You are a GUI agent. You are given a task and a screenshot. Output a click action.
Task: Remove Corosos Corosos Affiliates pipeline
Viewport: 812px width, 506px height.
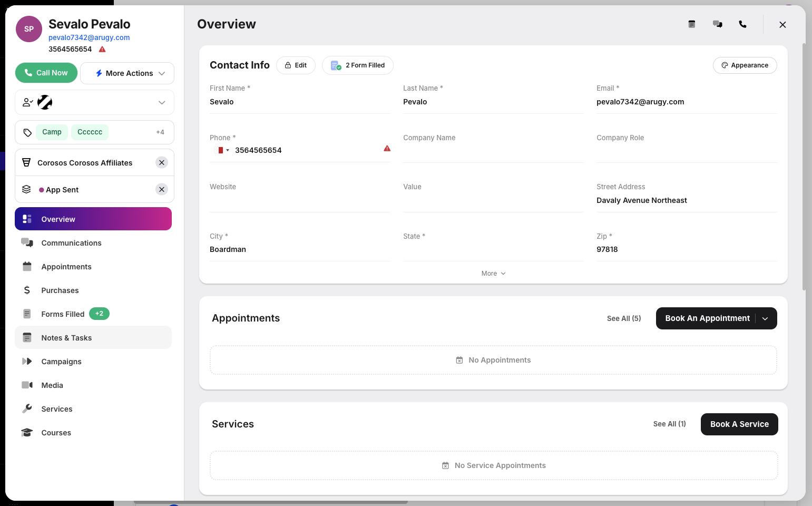coord(162,163)
